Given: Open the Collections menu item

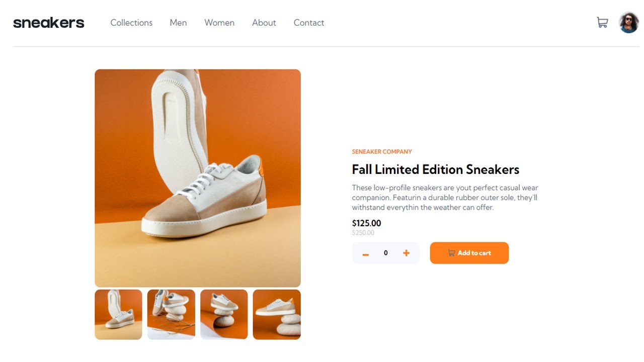Looking at the screenshot, I should (131, 23).
